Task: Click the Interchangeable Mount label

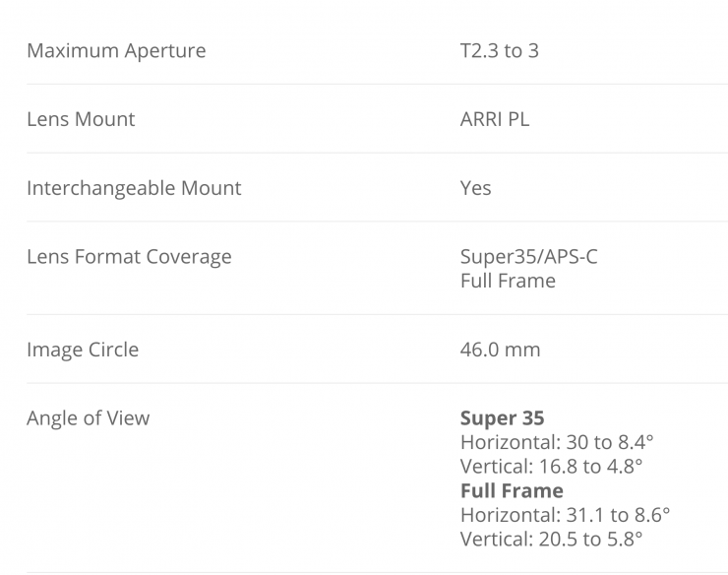Action: [x=134, y=188]
